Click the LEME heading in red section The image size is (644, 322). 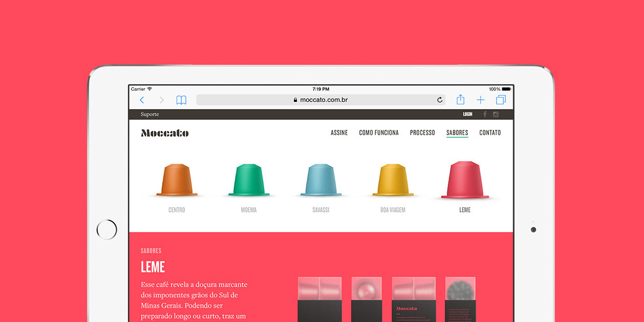[153, 267]
